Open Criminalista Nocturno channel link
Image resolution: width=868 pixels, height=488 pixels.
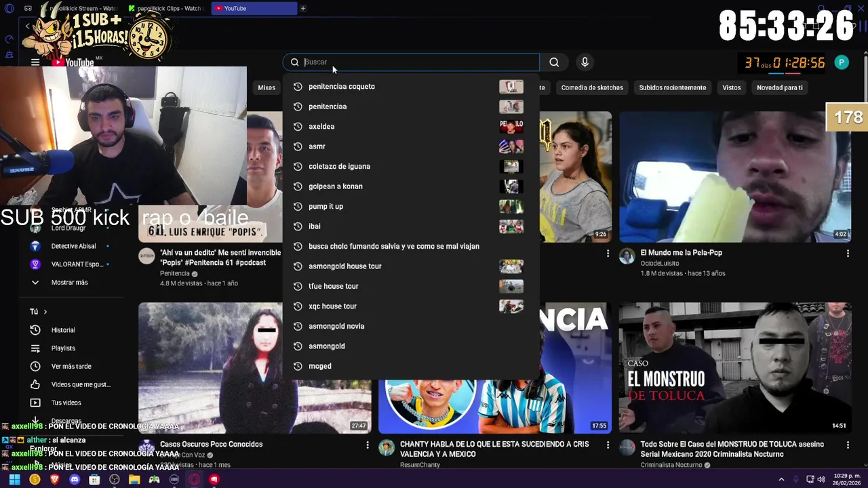tap(672, 465)
